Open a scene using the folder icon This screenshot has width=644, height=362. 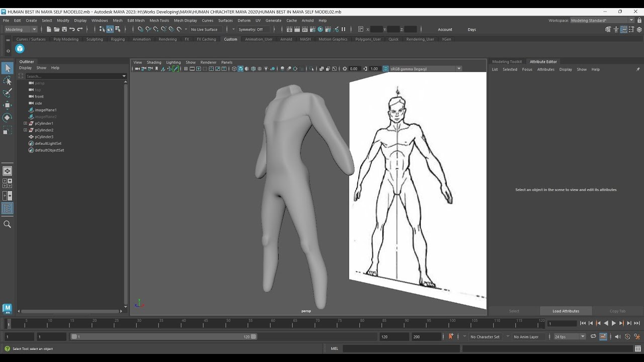[57, 29]
